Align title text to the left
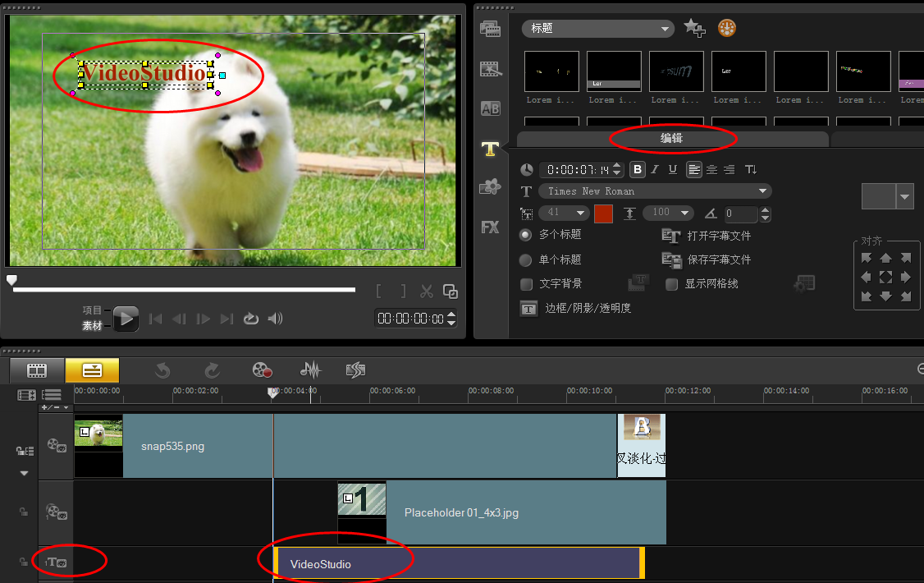This screenshot has height=583, width=924. coord(694,170)
